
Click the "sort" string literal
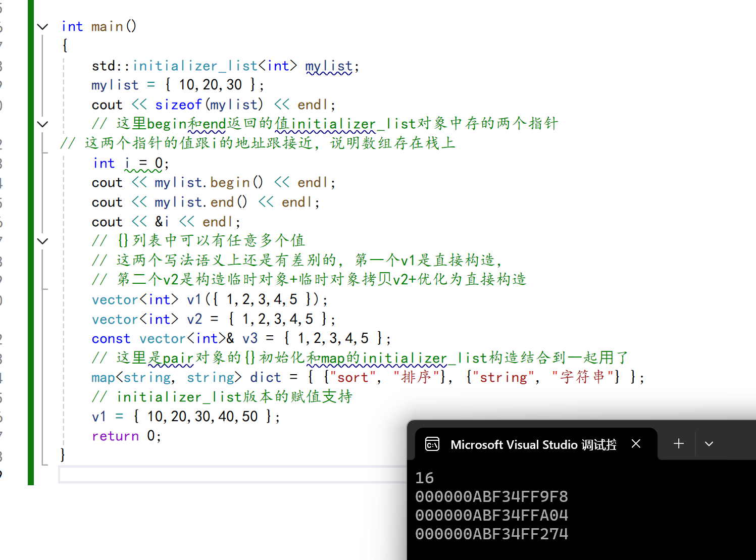352,377
